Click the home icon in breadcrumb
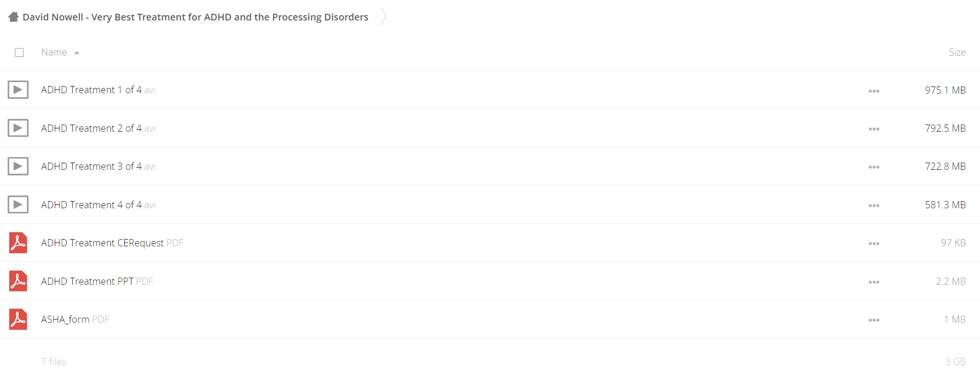 click(x=14, y=17)
